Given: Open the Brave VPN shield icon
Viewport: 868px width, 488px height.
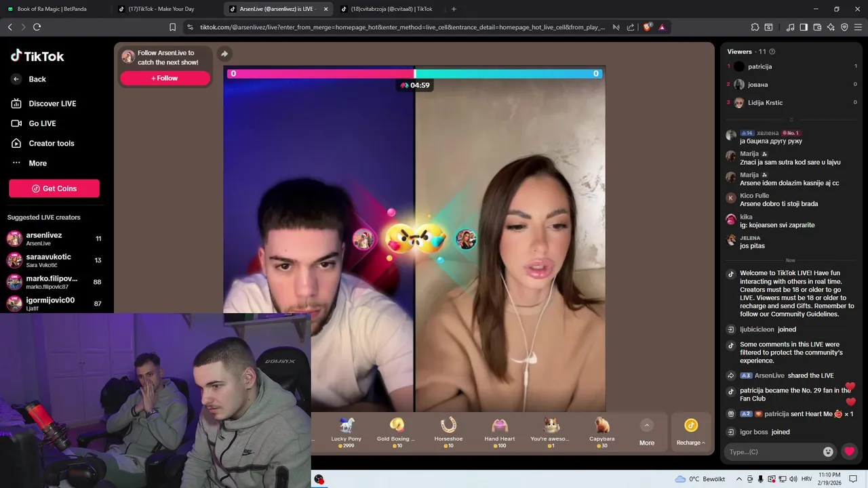Looking at the screenshot, I should coord(844,27).
